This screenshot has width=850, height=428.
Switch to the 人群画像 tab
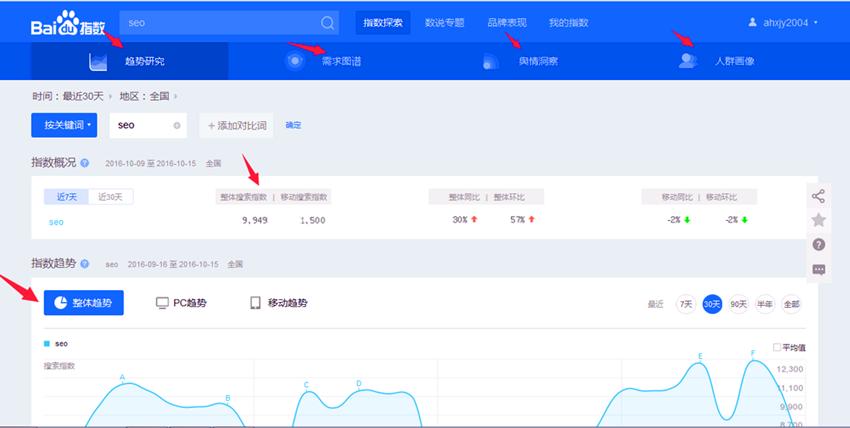pos(720,61)
